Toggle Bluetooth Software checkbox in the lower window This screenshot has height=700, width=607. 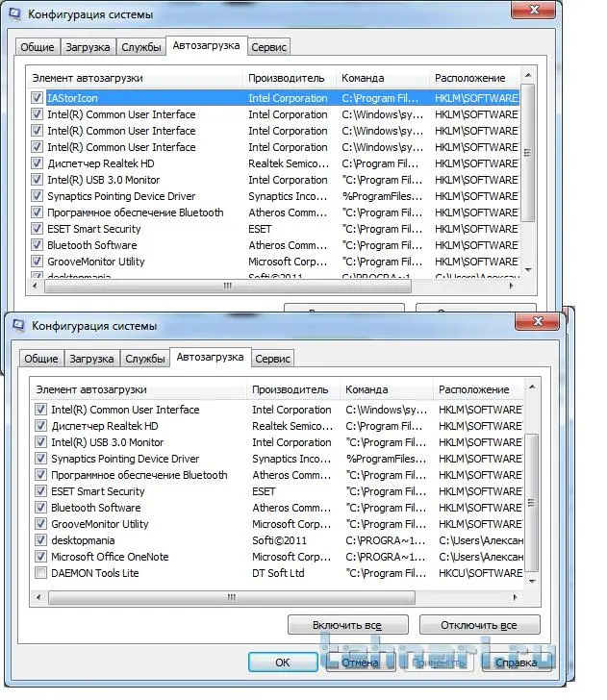pyautogui.click(x=40, y=508)
